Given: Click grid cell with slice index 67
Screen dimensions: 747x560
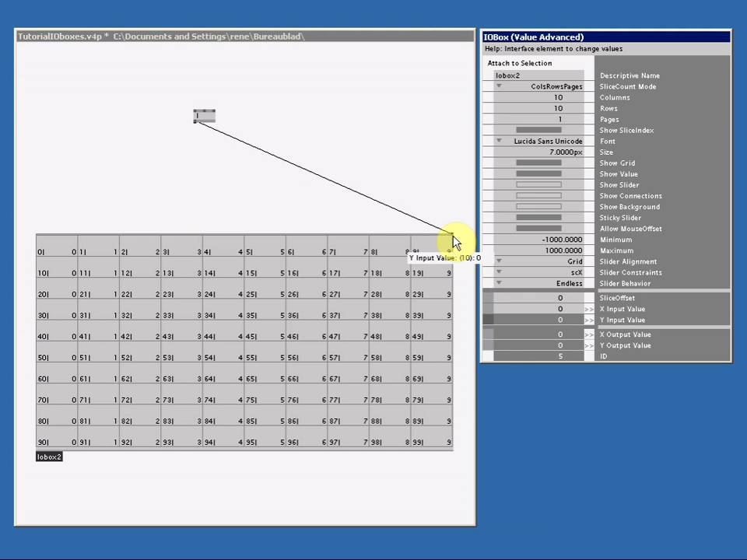Looking at the screenshot, I should pyautogui.click(x=349, y=373).
